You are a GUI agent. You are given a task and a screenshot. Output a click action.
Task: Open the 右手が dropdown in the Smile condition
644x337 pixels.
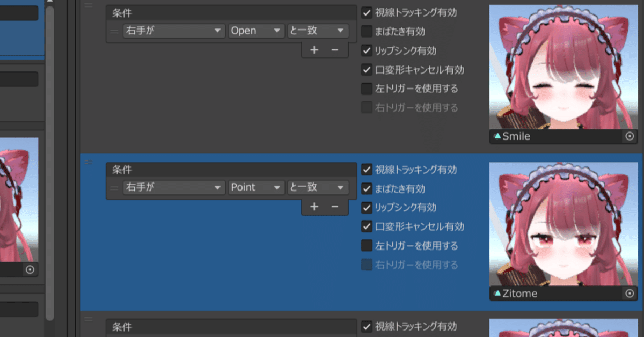[173, 31]
